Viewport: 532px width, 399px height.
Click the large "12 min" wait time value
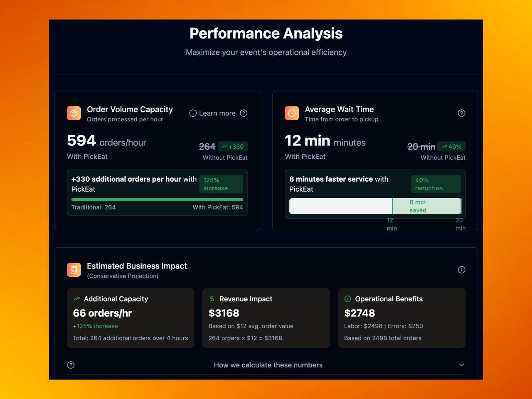tap(308, 140)
